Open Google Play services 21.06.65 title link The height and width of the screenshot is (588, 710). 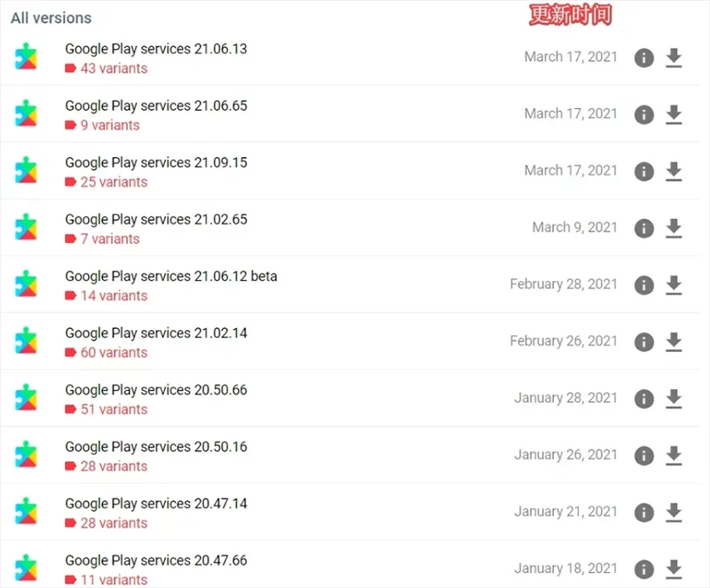156,106
